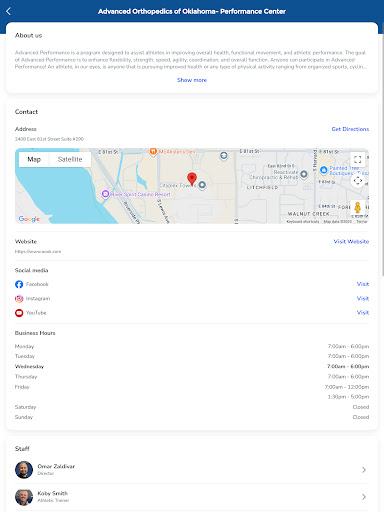Click the website URL text
The image size is (384, 512).
click(38, 252)
